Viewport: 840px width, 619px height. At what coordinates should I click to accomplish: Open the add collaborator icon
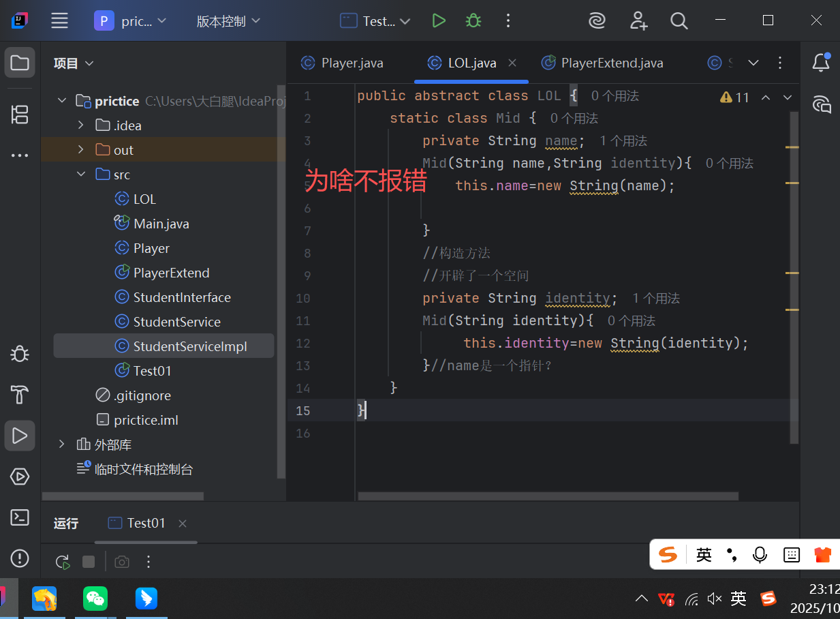(x=638, y=21)
